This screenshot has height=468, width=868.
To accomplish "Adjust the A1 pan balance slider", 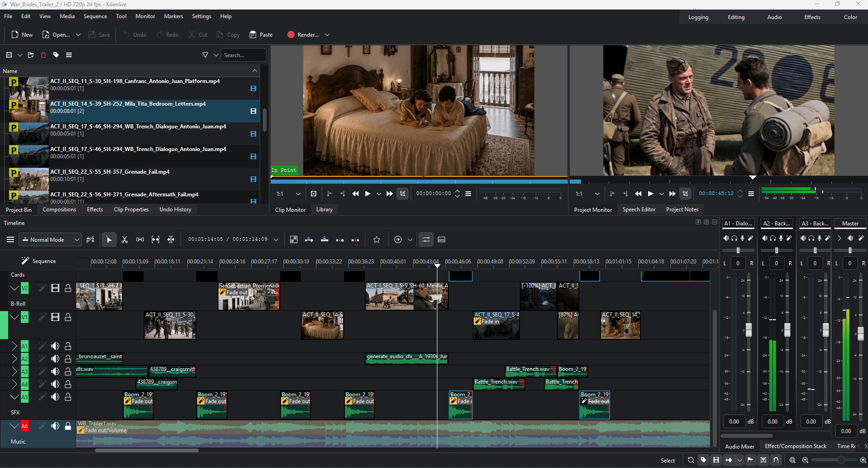I will pos(738,250).
